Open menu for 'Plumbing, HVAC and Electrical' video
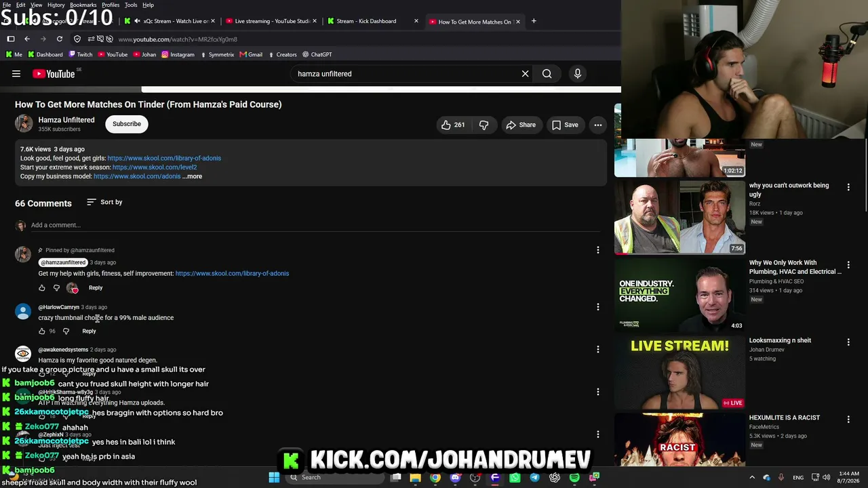The image size is (868, 488). (848, 264)
